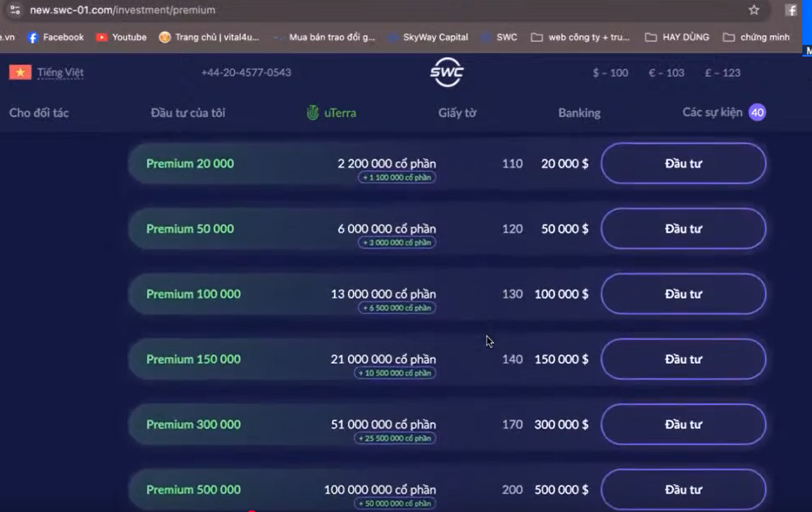Click the +6 500 000 cổ phần bonus badge
812x512 pixels.
pos(397,307)
